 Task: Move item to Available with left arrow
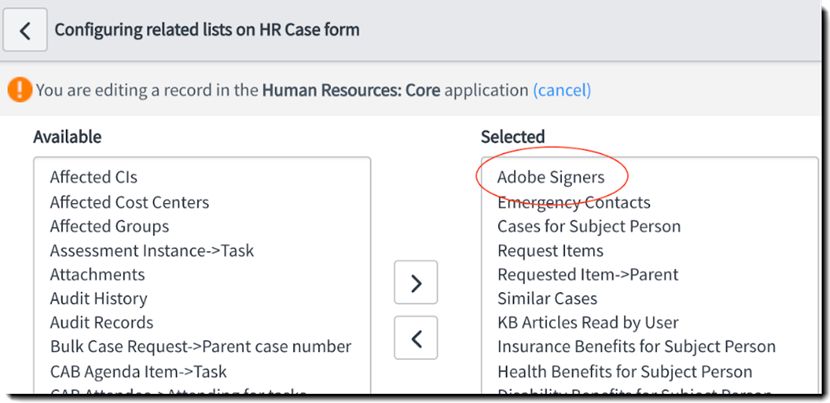[x=416, y=338]
